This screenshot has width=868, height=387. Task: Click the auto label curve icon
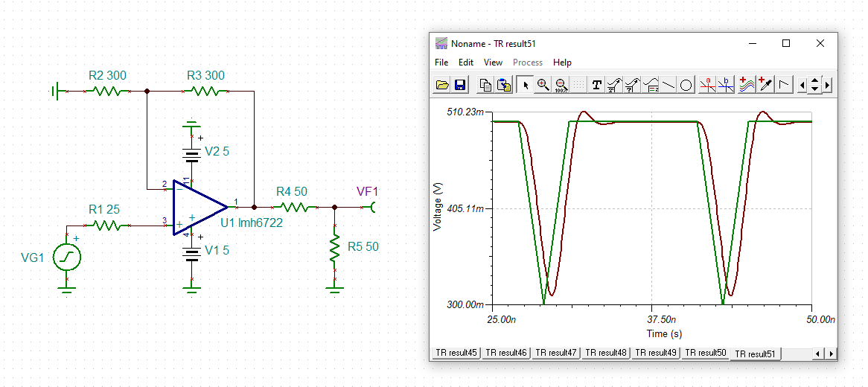614,85
